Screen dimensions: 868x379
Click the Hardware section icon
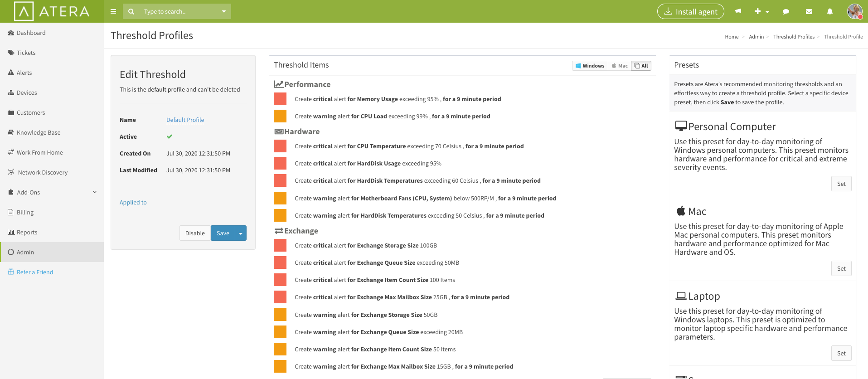pos(279,131)
